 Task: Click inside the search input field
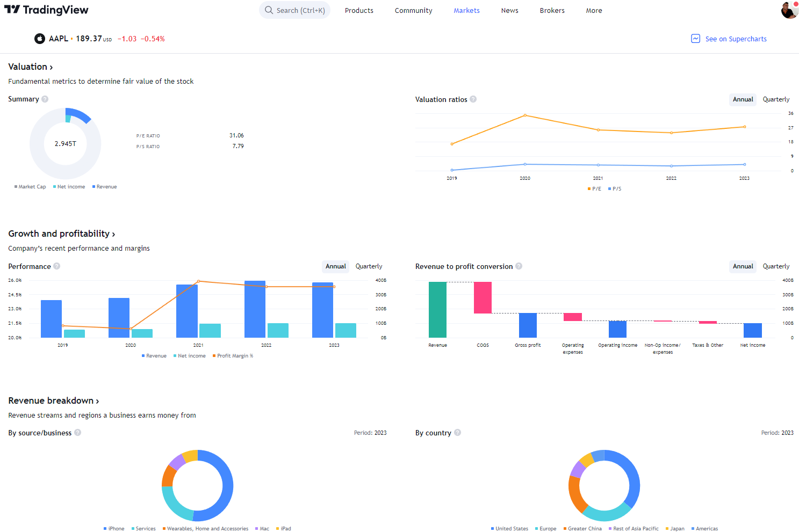point(298,10)
